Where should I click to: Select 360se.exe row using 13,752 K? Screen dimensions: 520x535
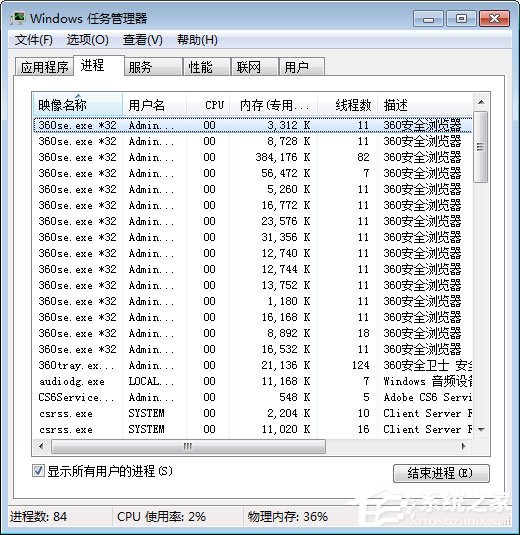tap(253, 285)
